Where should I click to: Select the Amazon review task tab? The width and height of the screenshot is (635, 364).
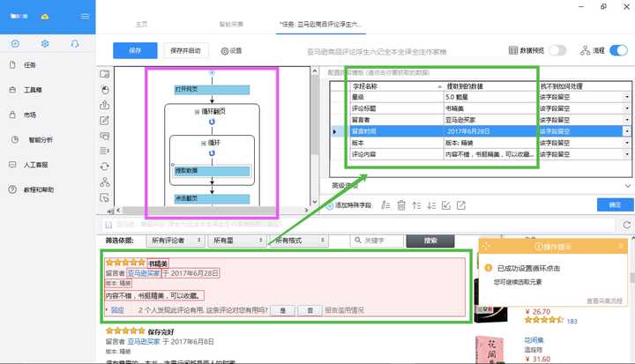(321, 25)
